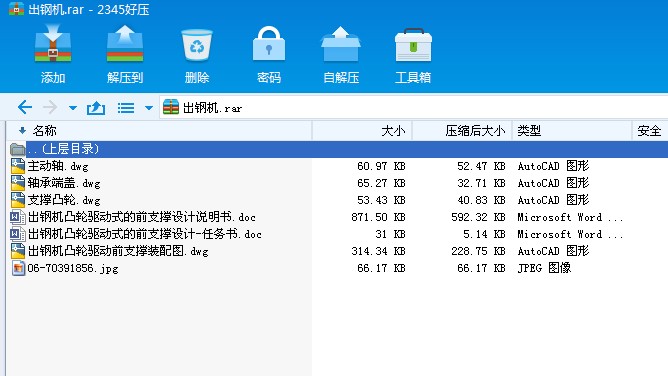Click the DWG icon of 轴承端盖.dwg
The height and width of the screenshot is (376, 668).
(x=17, y=183)
